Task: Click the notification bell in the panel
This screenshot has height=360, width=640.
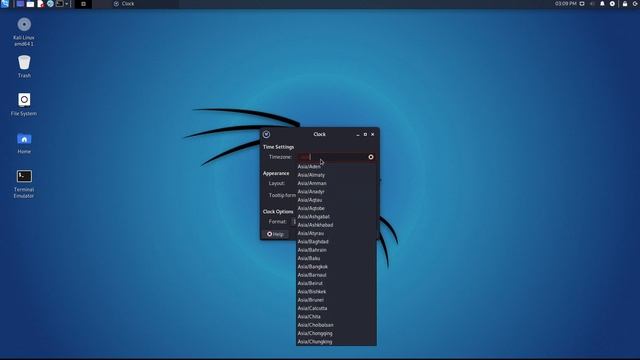Action: tap(602, 4)
